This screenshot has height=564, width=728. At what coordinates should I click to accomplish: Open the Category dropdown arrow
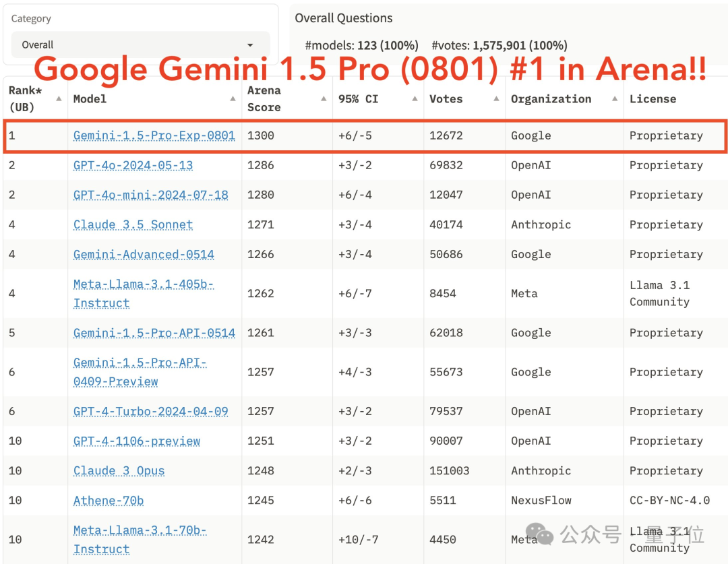tap(250, 45)
